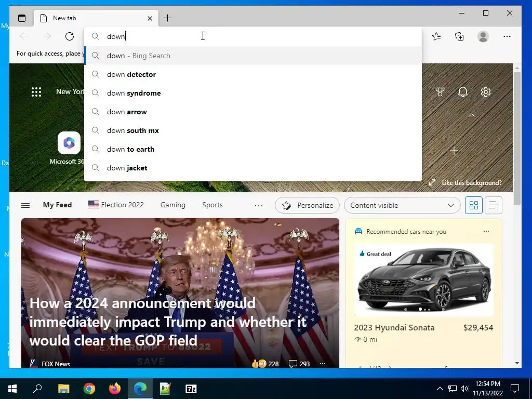Open volume speaker tray icon

464,389
